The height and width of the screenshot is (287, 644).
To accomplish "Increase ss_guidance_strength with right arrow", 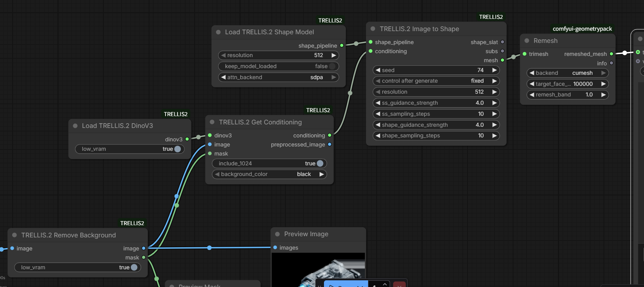I will click(x=495, y=103).
